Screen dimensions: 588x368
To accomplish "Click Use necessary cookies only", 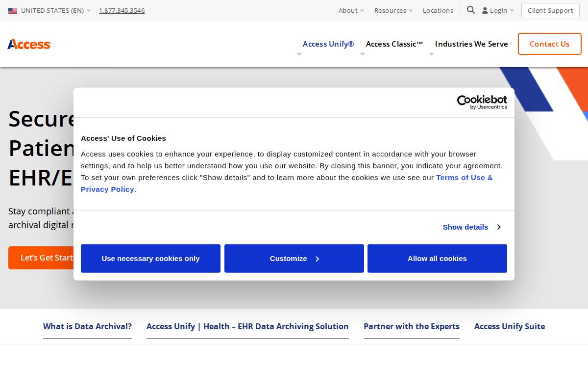I will (x=150, y=259).
